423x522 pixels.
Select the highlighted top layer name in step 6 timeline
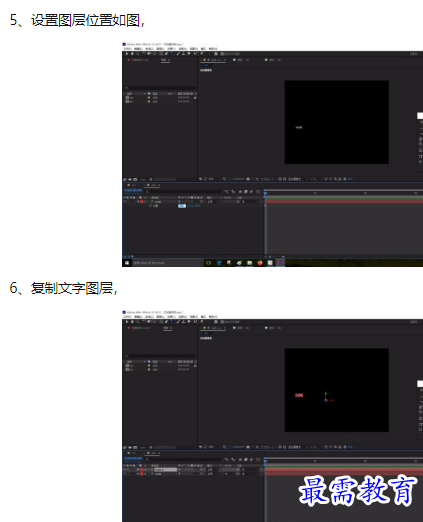pos(165,470)
